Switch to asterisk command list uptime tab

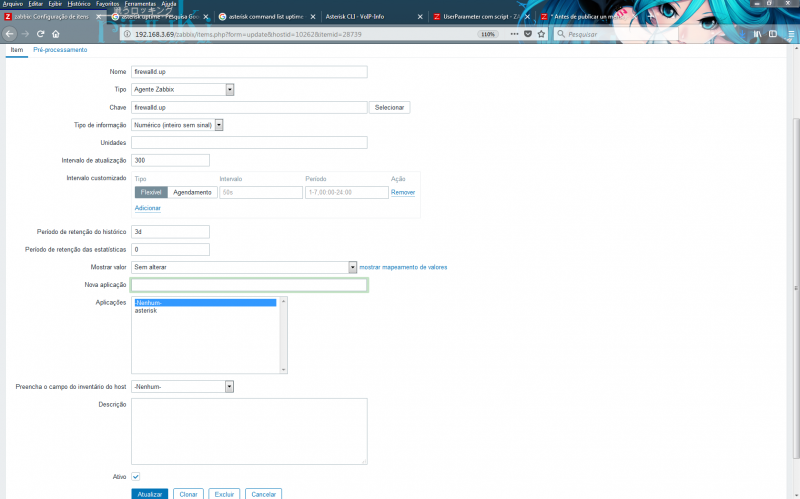click(x=266, y=17)
